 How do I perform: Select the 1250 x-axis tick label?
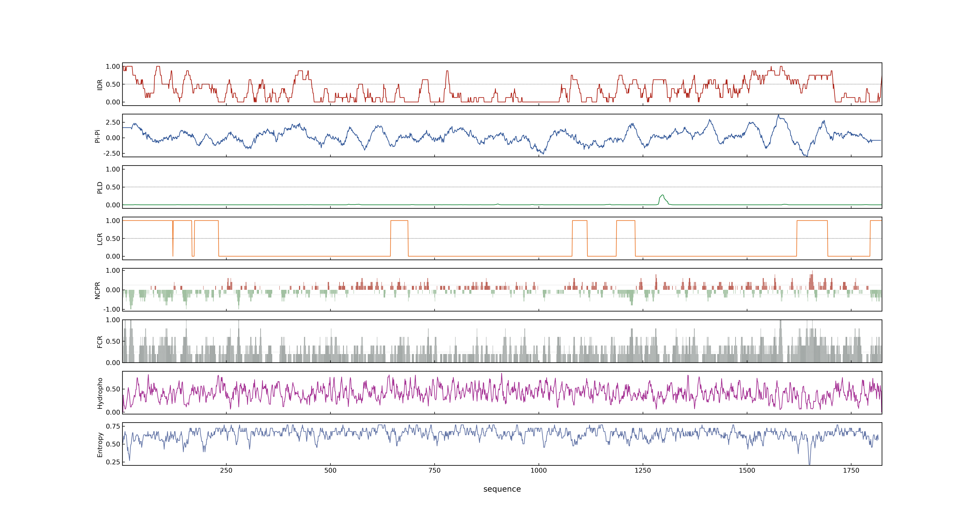(643, 470)
